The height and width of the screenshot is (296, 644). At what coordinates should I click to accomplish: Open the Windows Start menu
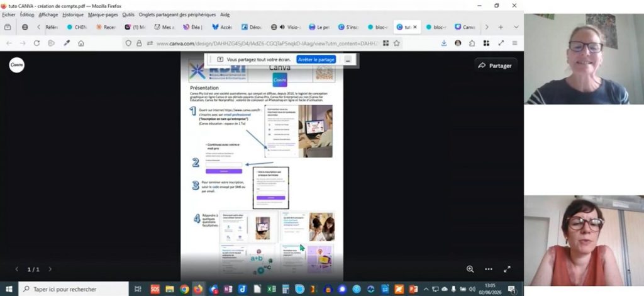click(x=9, y=289)
